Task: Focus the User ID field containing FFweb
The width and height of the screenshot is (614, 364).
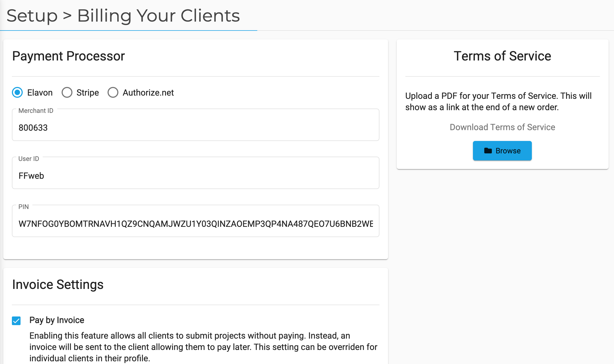Action: point(196,173)
